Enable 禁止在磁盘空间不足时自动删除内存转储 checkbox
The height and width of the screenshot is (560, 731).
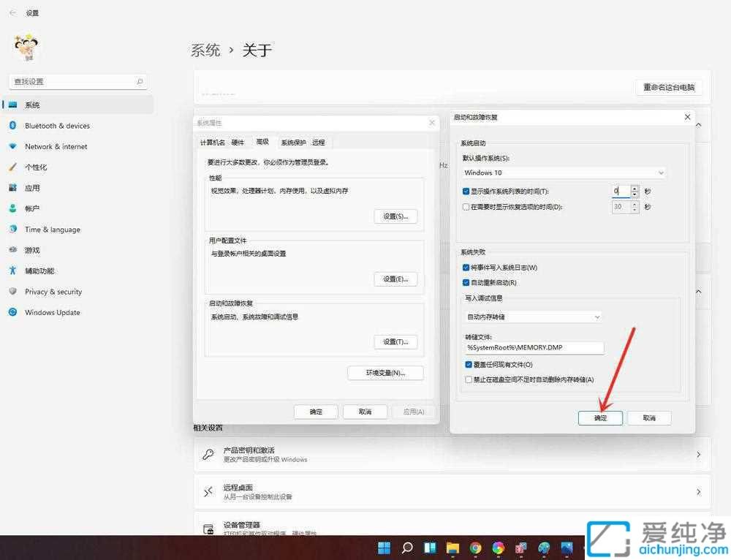pyautogui.click(x=469, y=379)
